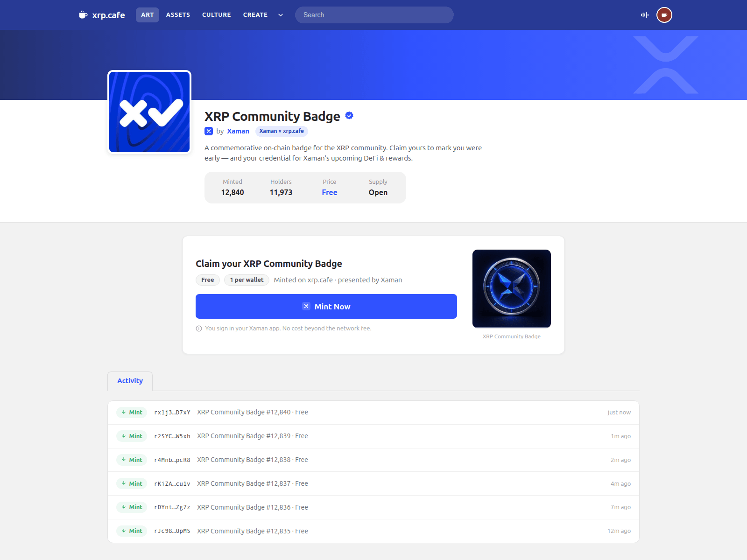Viewport: 747px width, 560px height.
Task: Open wallet address rx1j3…D7xY
Action: click(172, 413)
